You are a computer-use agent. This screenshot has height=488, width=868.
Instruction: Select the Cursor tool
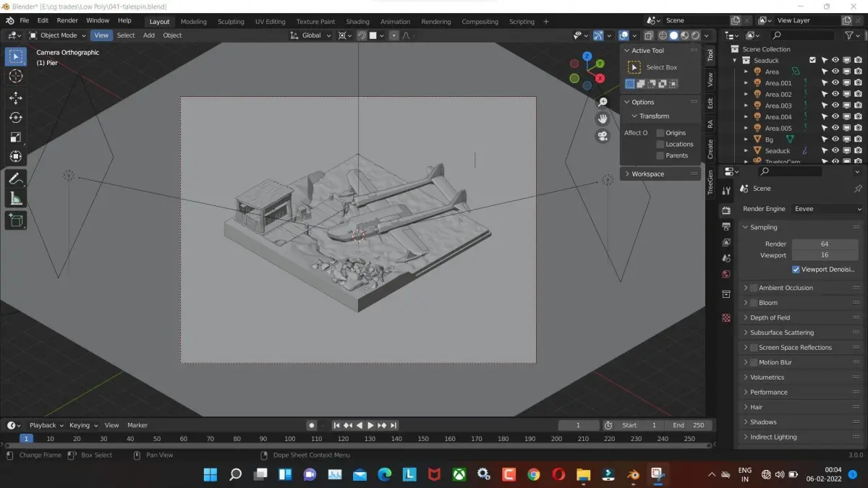[16, 77]
